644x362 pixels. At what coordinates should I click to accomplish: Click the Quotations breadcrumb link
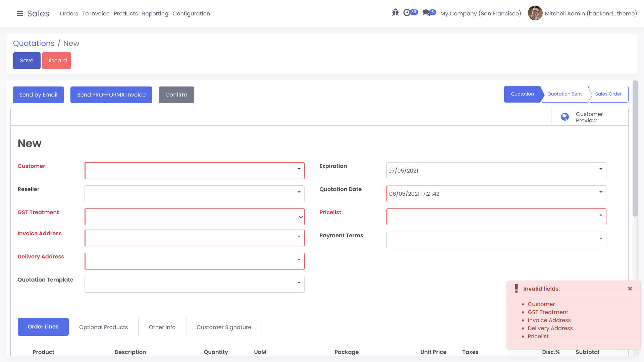coord(34,43)
